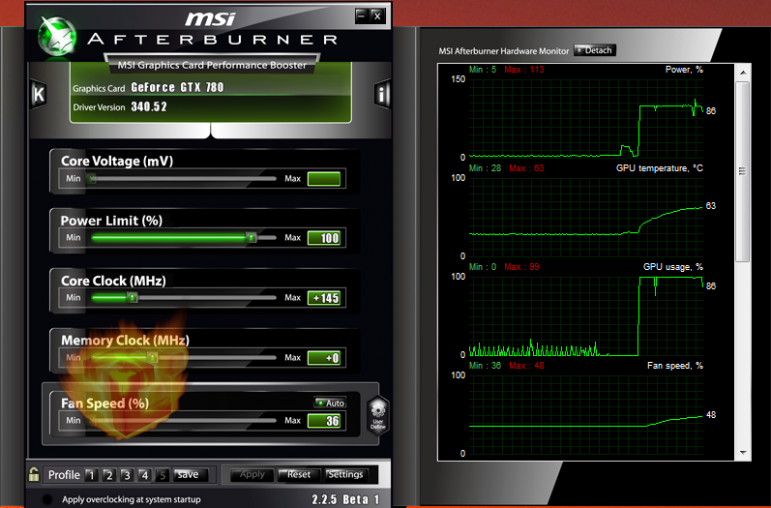Click the Fan speed graph
Image resolution: width=771 pixels, height=508 pixels.
[x=586, y=415]
